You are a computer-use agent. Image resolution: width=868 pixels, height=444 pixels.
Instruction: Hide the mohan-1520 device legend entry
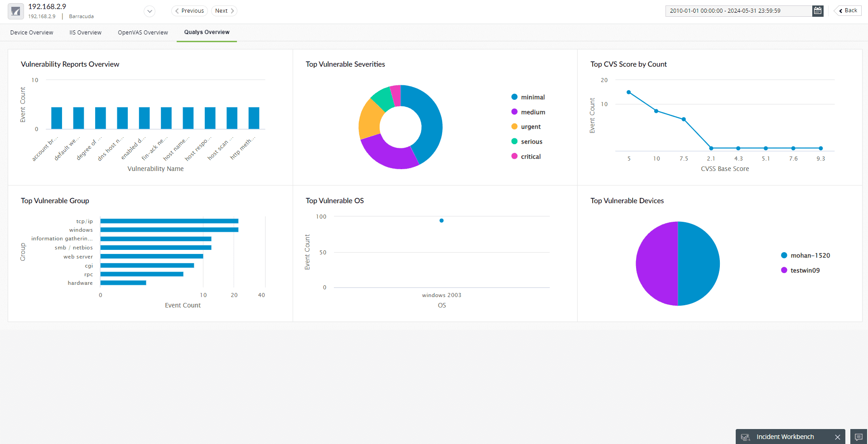pyautogui.click(x=805, y=255)
